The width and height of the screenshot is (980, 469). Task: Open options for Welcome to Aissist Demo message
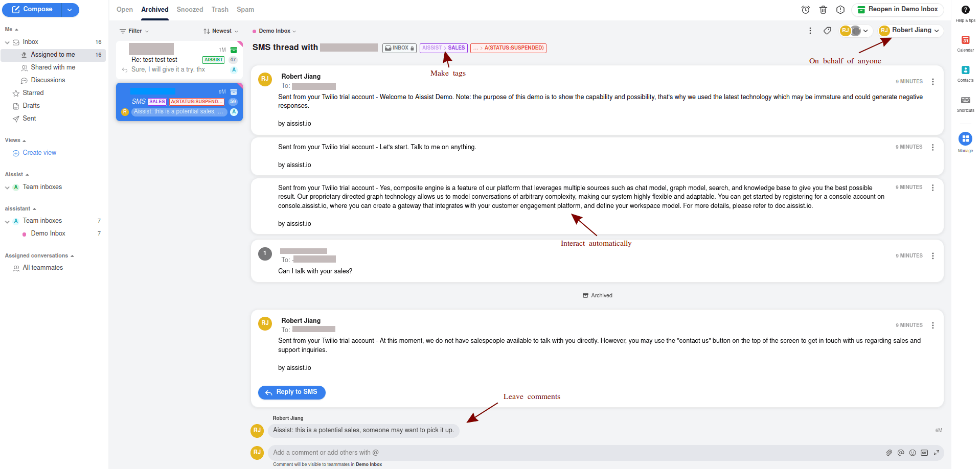933,82
